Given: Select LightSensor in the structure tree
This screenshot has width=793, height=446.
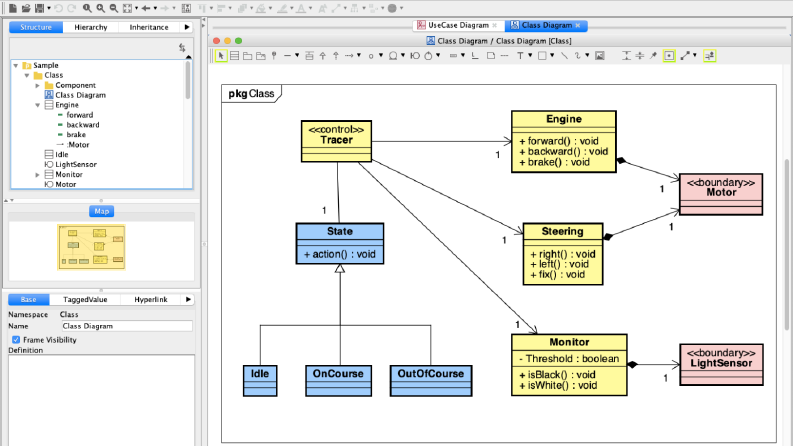Looking at the screenshot, I should click(71, 164).
